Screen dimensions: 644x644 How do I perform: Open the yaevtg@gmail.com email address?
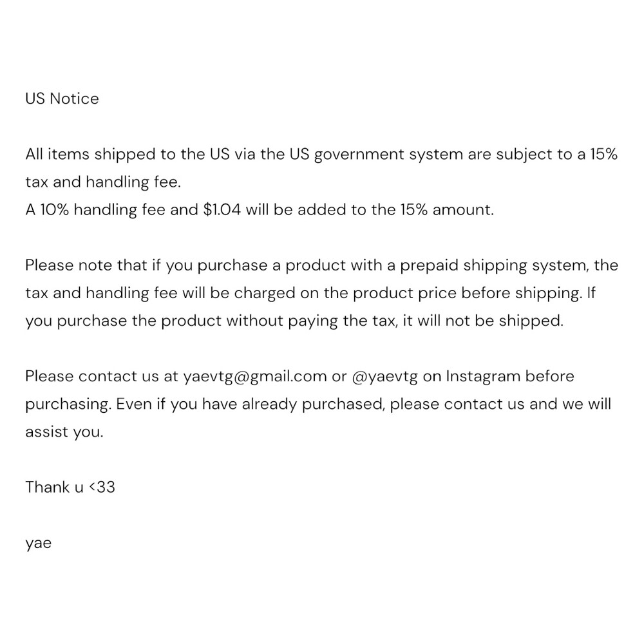pyautogui.click(x=255, y=376)
